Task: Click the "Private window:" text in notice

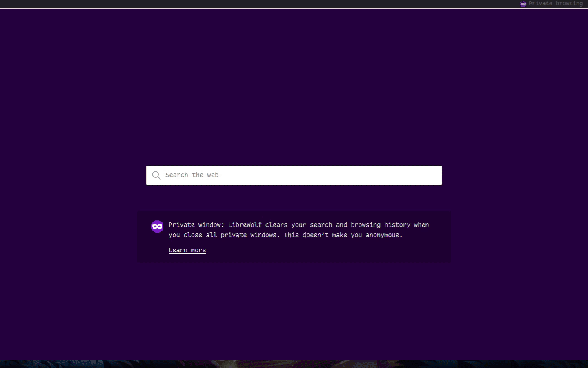Action: coord(196,225)
